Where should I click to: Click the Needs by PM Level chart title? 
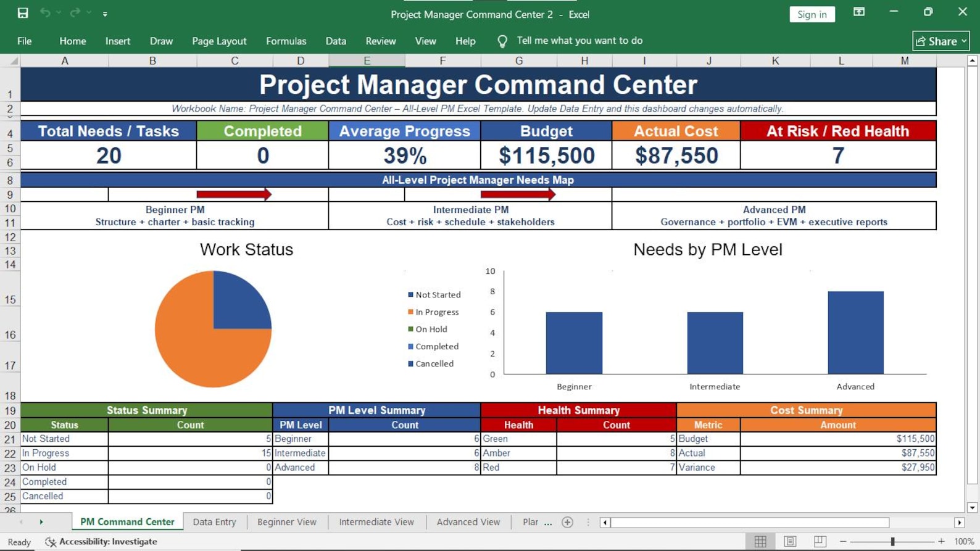[x=708, y=249]
